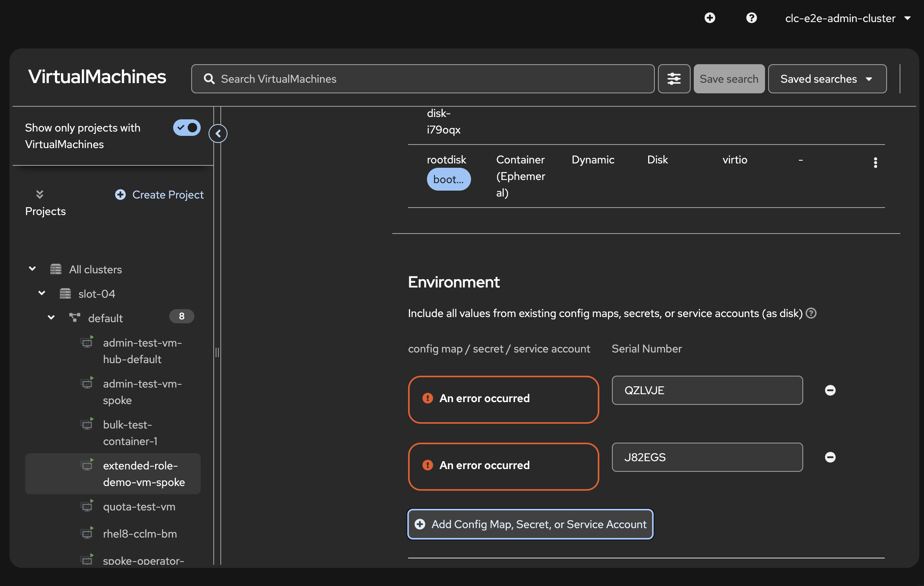
Task: Click Create Project link
Action: point(159,195)
